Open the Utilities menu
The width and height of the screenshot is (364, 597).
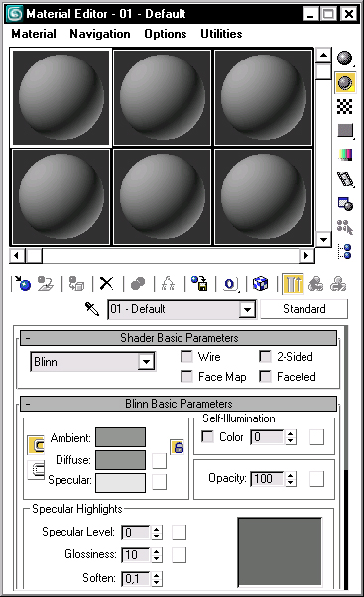coord(221,34)
